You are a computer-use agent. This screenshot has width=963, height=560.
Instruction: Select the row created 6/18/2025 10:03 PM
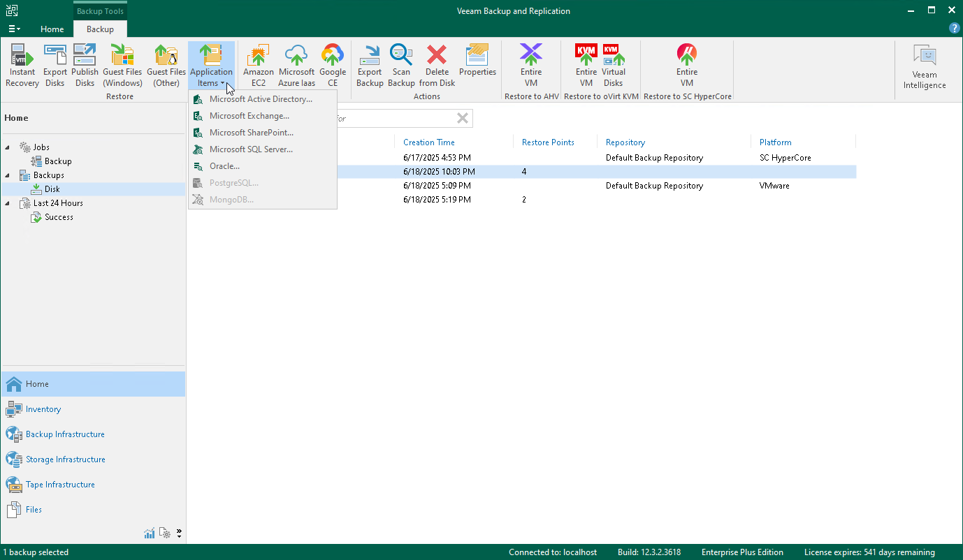596,172
